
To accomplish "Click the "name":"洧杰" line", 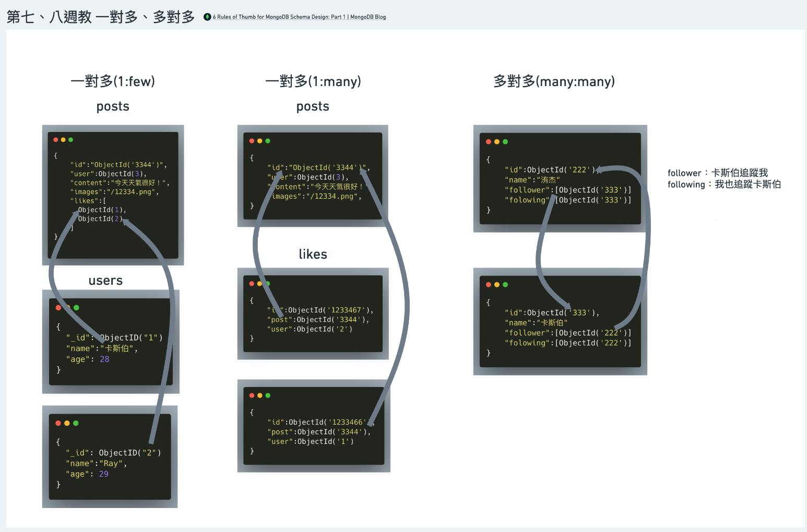I will point(532,179).
